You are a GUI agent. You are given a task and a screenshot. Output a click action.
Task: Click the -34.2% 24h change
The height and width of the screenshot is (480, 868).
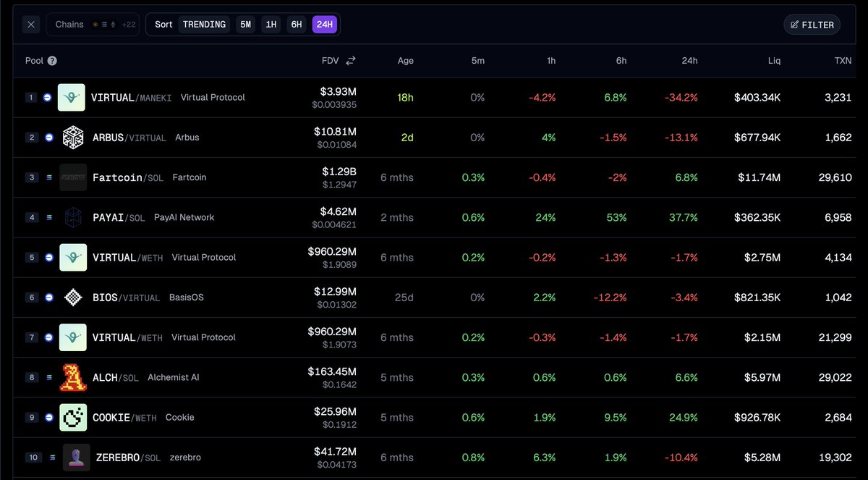681,97
